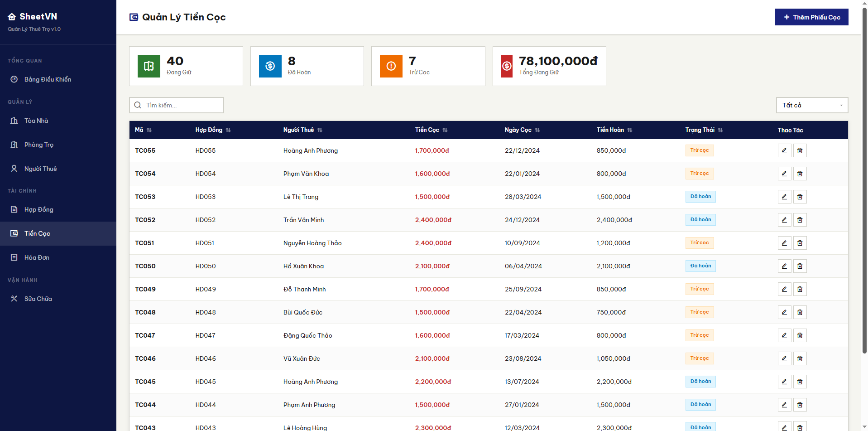The height and width of the screenshot is (431, 868).
Task: Click the SheetVN logo link
Action: (33, 17)
